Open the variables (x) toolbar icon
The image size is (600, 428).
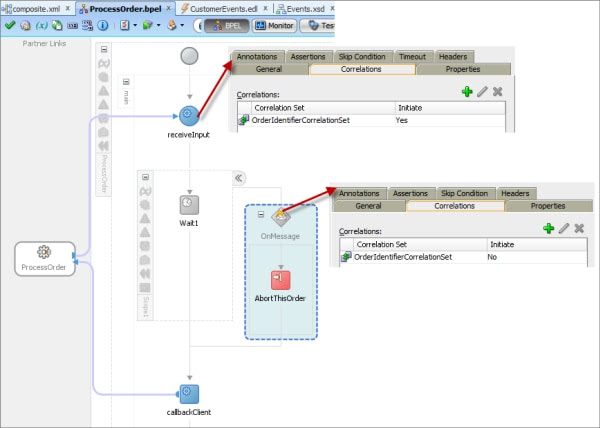coord(41,25)
